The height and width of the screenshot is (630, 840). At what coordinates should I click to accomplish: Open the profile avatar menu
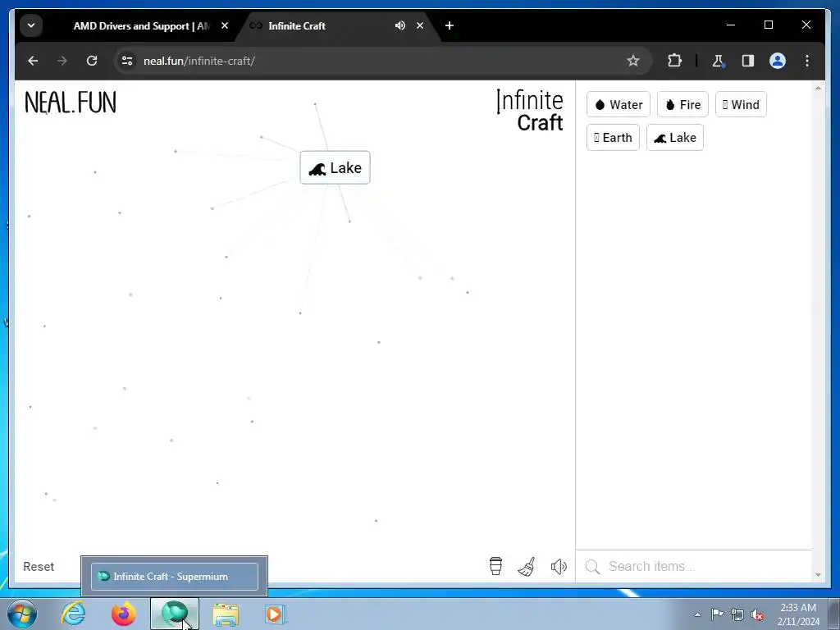[778, 61]
